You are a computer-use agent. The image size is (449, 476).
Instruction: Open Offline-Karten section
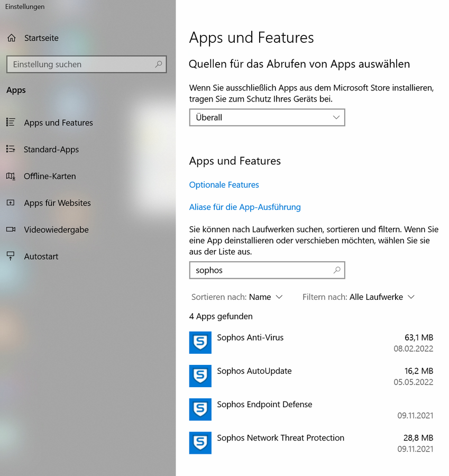50,176
